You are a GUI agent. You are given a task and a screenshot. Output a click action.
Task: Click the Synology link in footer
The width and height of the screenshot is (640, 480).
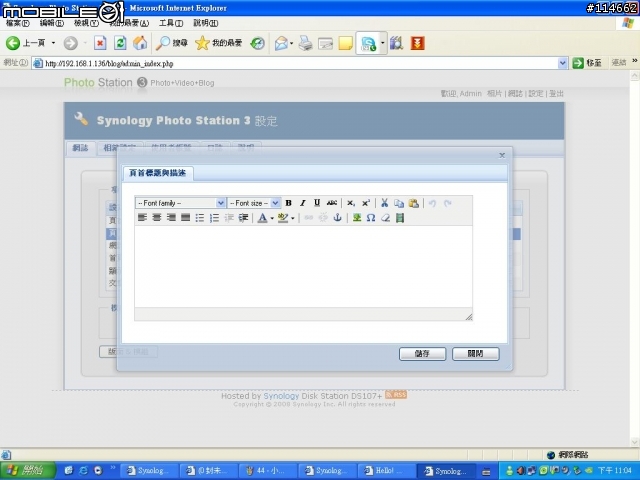[281, 396]
